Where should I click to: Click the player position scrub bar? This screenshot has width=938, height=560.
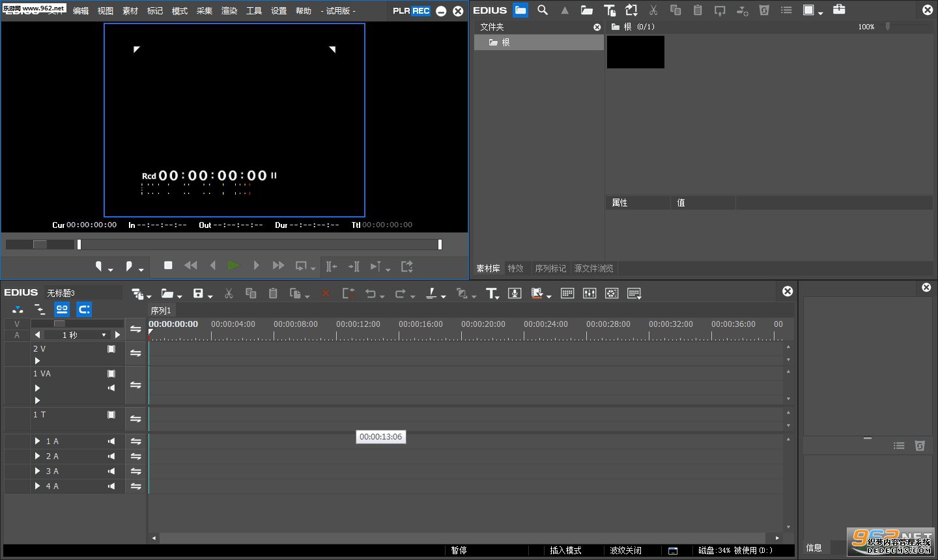pyautogui.click(x=259, y=244)
